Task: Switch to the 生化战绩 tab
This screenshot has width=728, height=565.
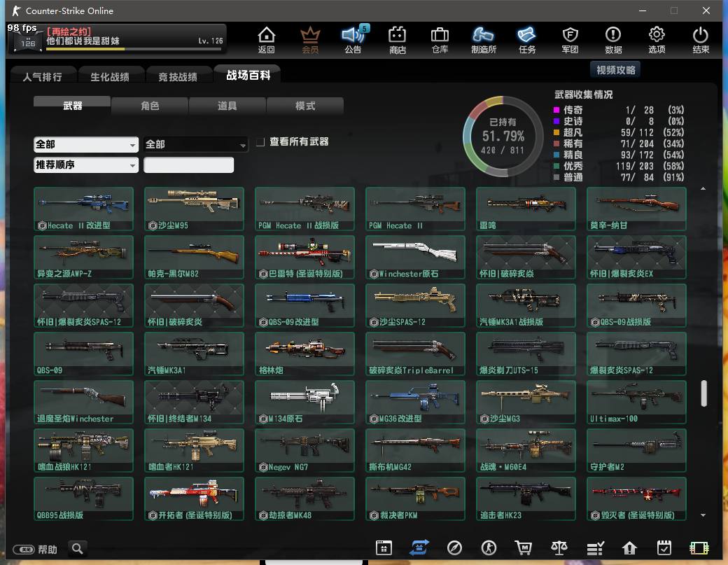Action: pos(110,76)
